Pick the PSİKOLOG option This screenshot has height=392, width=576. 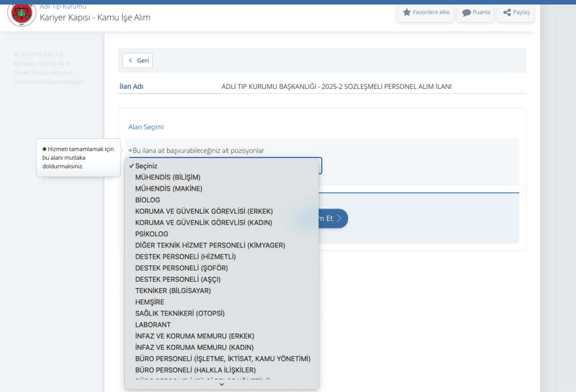click(151, 233)
